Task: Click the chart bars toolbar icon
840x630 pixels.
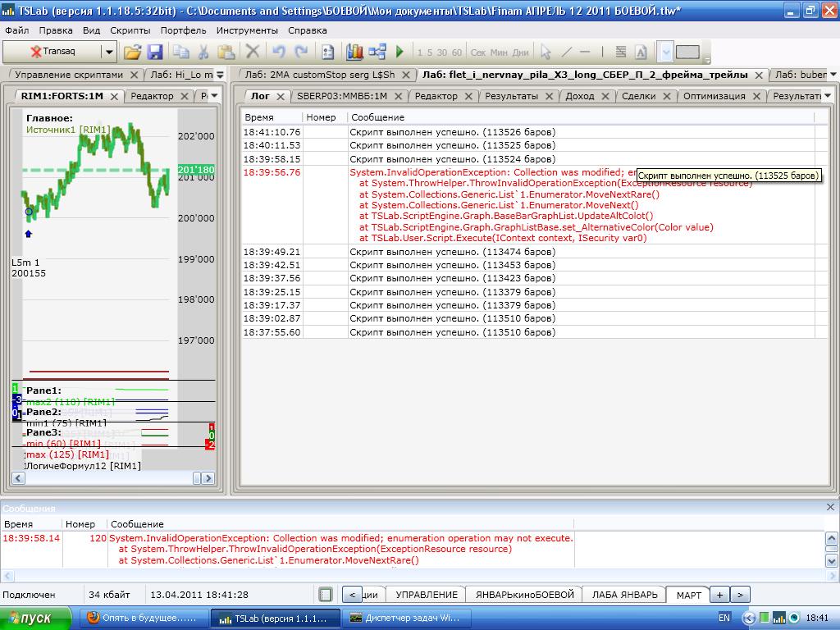Action: pos(354,52)
